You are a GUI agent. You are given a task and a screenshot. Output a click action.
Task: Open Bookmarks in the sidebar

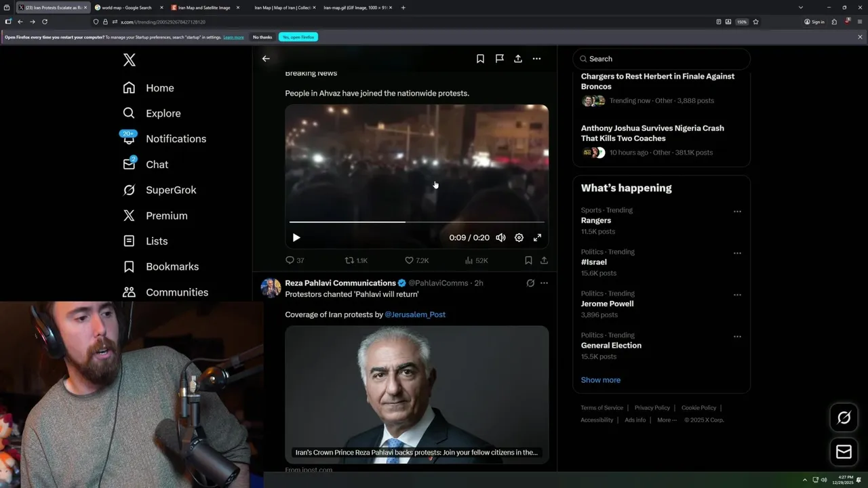[161, 267]
